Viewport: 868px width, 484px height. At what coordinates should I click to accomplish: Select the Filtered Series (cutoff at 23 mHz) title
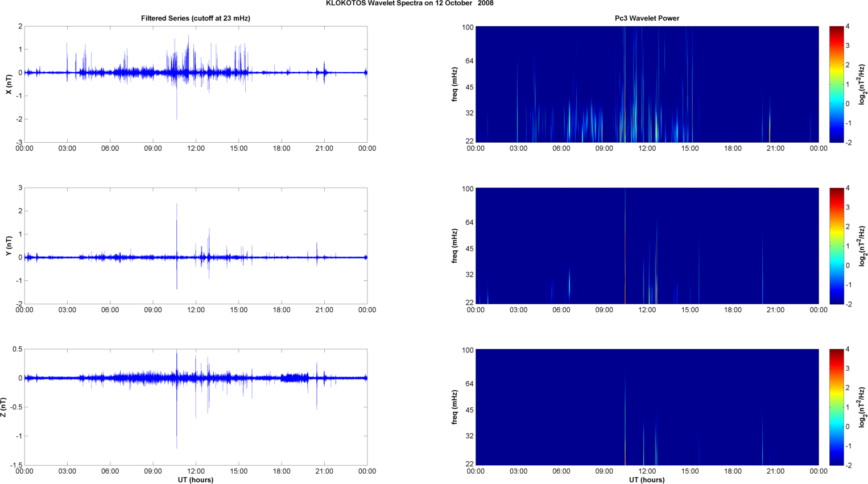point(196,18)
